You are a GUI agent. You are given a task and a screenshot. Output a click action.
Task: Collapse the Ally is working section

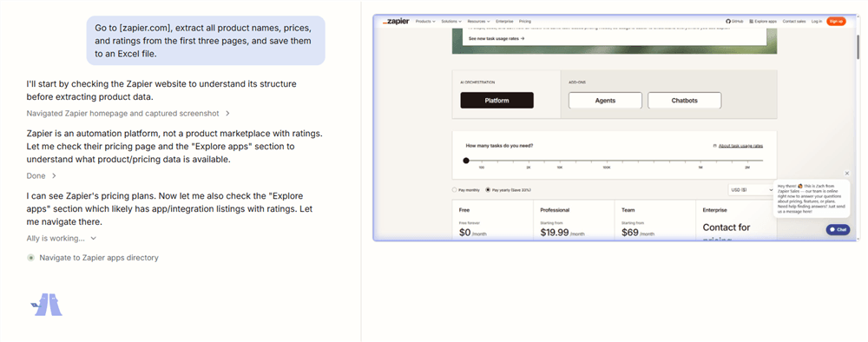pyautogui.click(x=62, y=239)
